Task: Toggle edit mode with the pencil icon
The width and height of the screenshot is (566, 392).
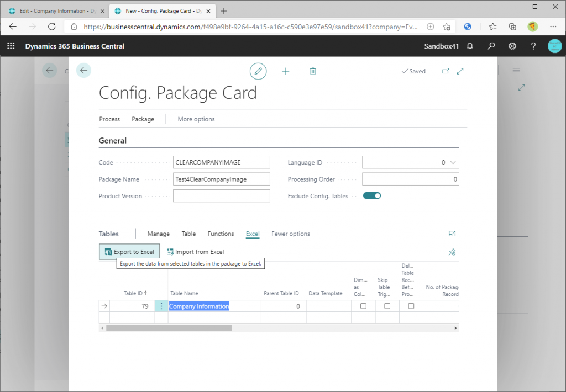Action: pyautogui.click(x=258, y=71)
